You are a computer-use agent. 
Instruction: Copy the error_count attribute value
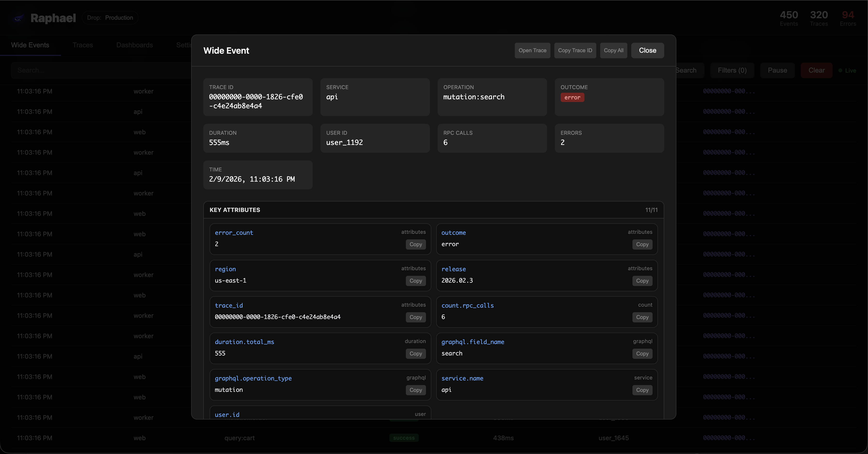pyautogui.click(x=416, y=244)
